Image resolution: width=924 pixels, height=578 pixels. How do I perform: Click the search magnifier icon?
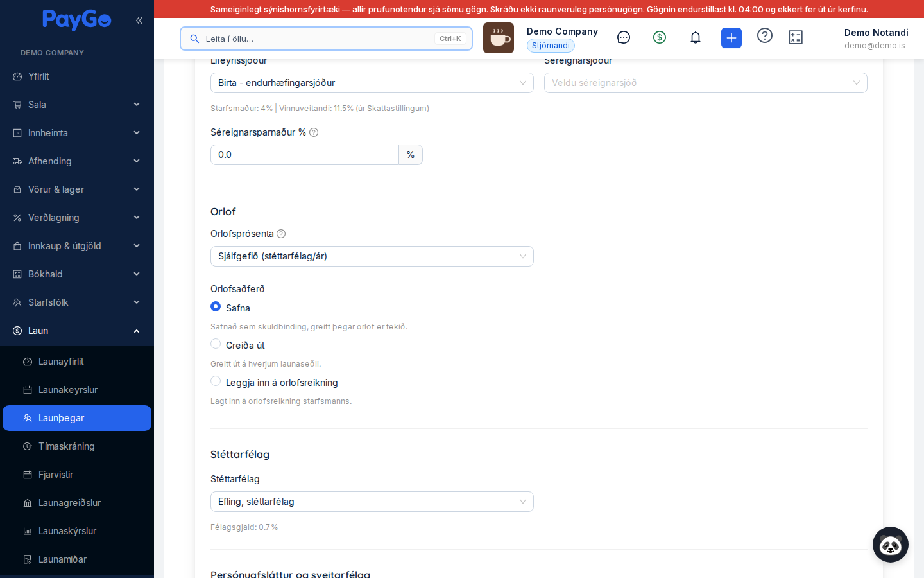click(x=194, y=39)
